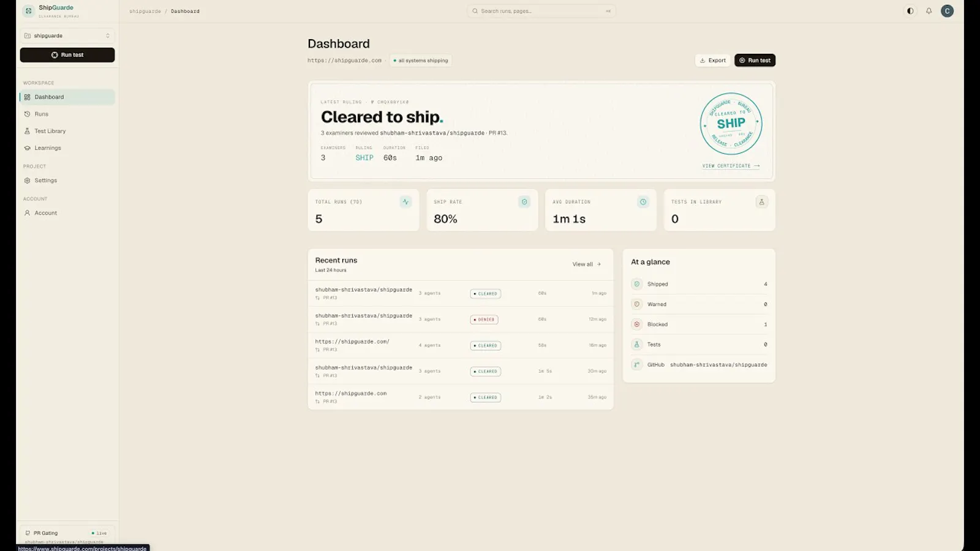The width and height of the screenshot is (980, 551).
Task: Click the PR icon under the 12m ago run
Action: tap(317, 324)
